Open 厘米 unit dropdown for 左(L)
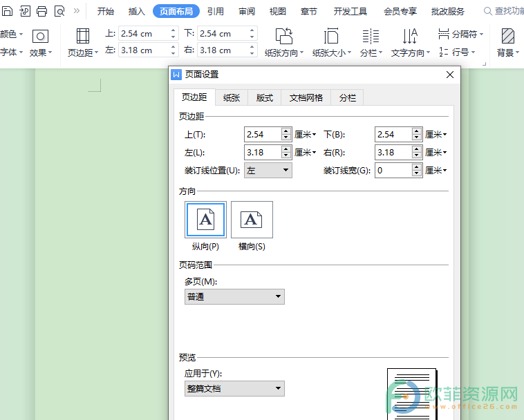Viewport: 524px width, 420px height. pyautogui.click(x=305, y=153)
